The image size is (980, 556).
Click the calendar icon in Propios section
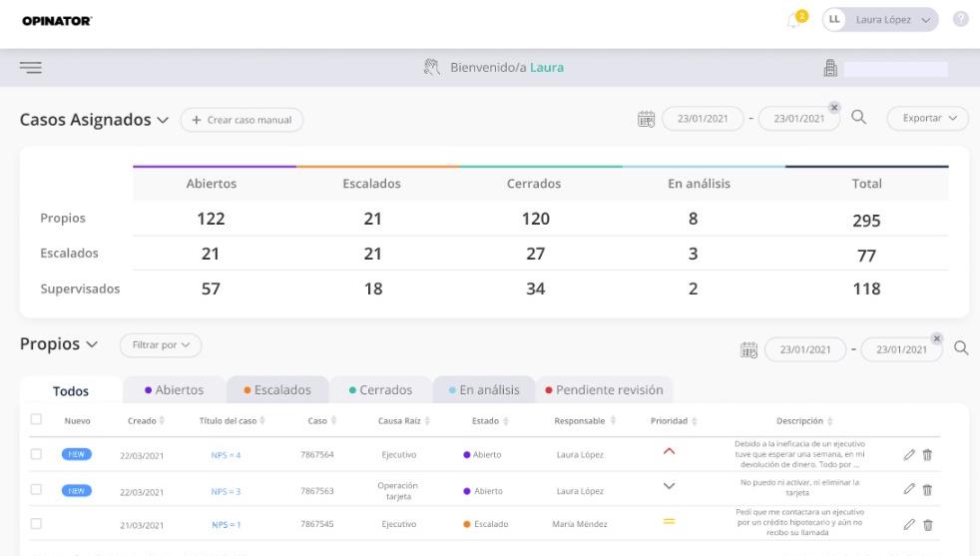(x=748, y=349)
